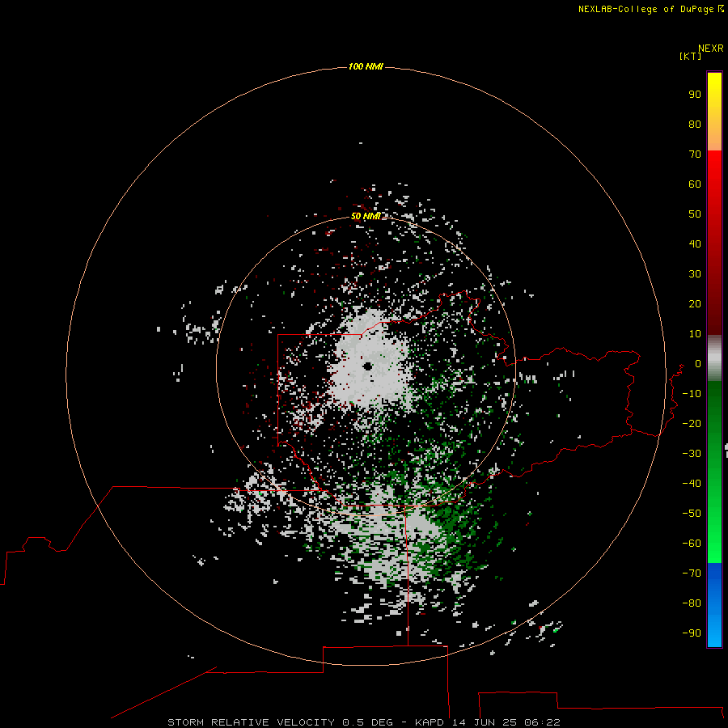Click the 50 value on velocity scale
This screenshot has height=728, width=728.
(695, 214)
